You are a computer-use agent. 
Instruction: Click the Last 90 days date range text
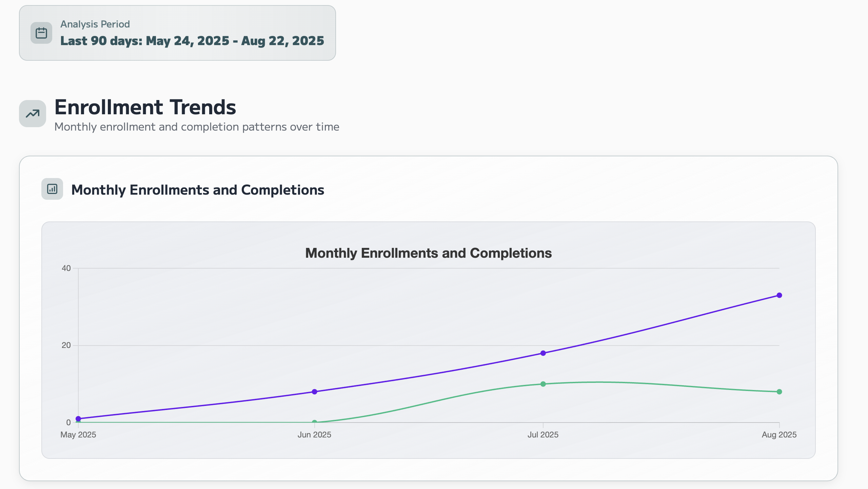point(192,41)
